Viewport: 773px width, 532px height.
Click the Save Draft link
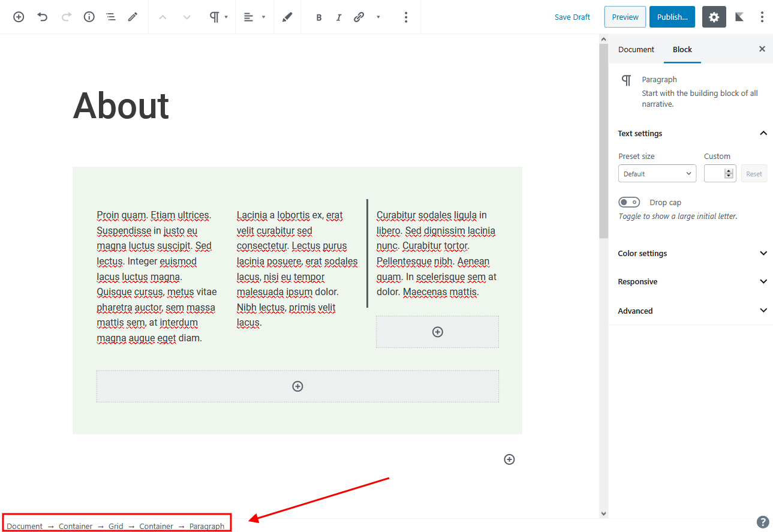572,17
